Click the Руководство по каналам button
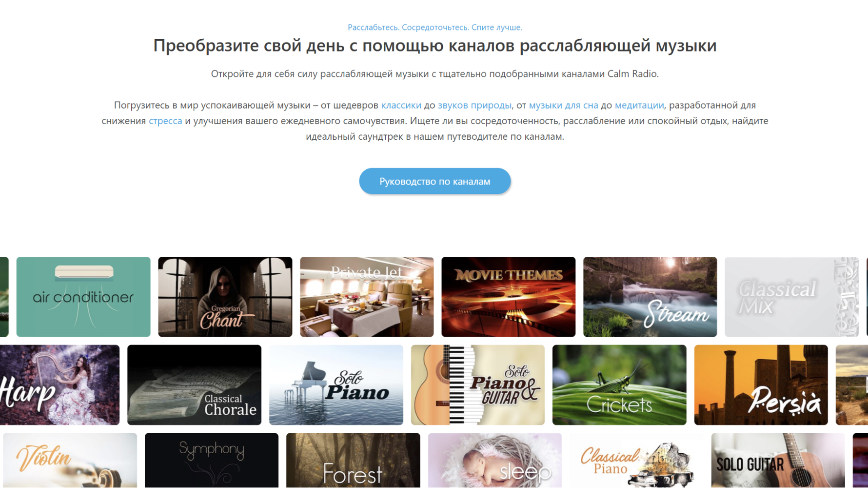 (x=435, y=181)
